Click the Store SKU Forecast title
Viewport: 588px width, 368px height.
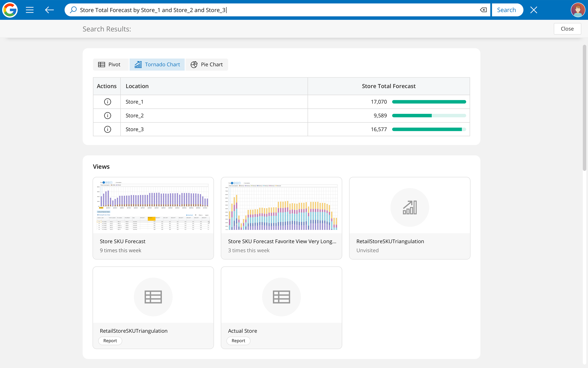point(122,241)
